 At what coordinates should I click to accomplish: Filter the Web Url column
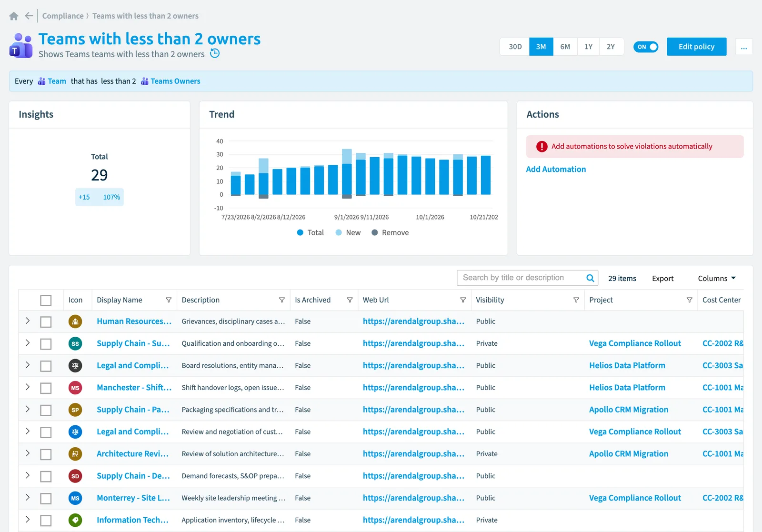coord(463,300)
